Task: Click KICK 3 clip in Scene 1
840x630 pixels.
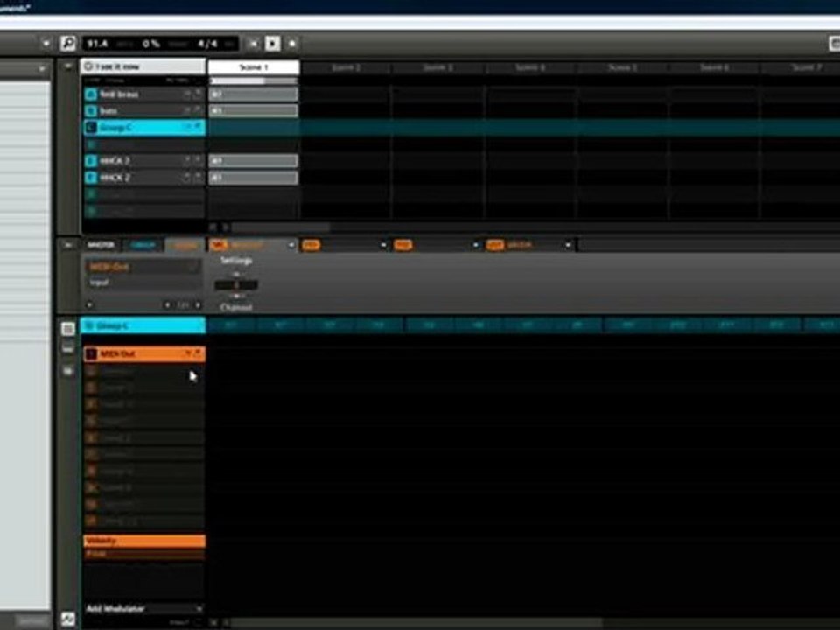Action: click(254, 161)
